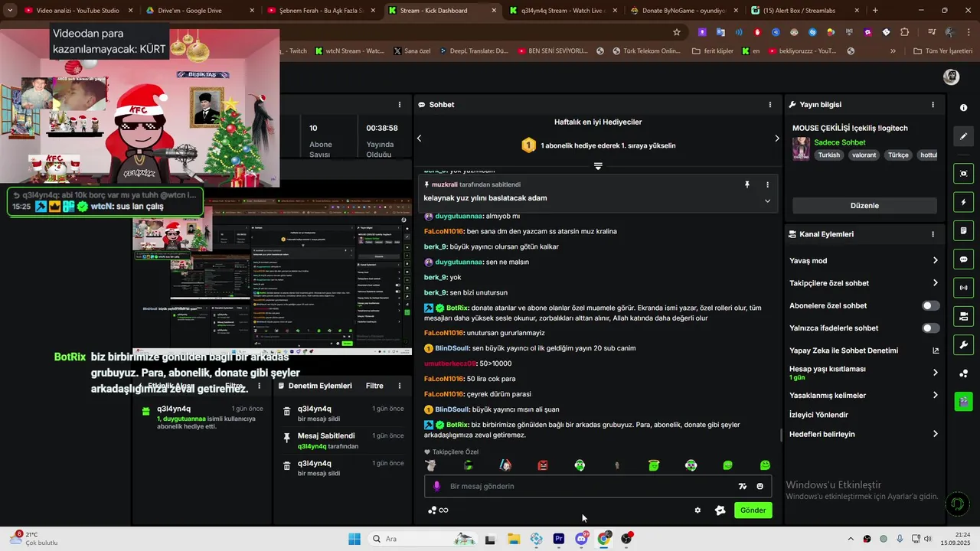980x551 pixels.
Task: Open Sohbet panel three-dot menu
Action: coord(770,105)
